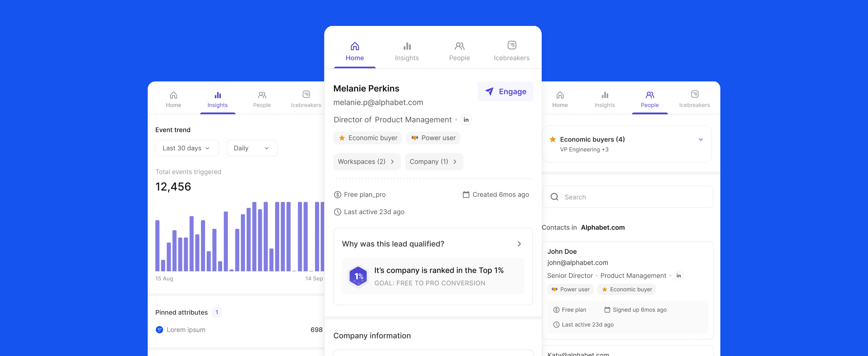Open the Daily interval dropdown
The height and width of the screenshot is (356, 868).
click(252, 148)
